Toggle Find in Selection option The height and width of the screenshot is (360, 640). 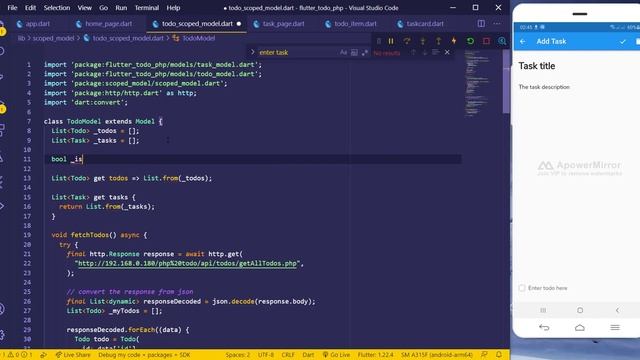[x=436, y=52]
